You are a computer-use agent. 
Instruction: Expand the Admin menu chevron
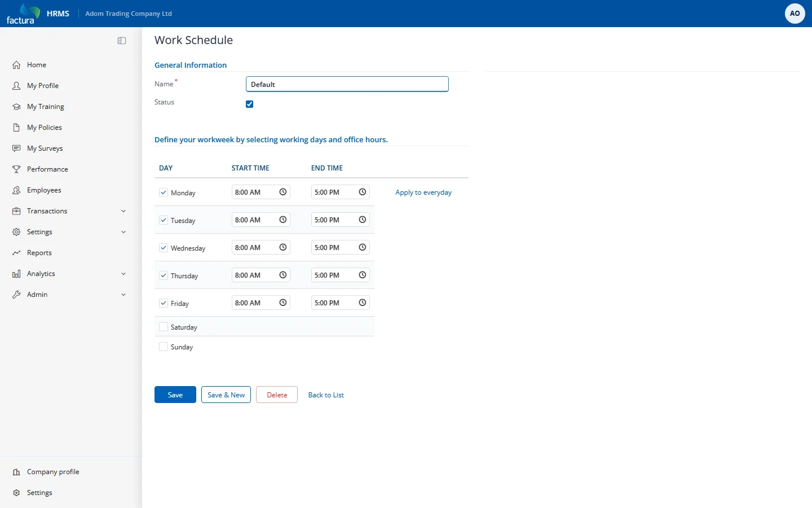click(123, 295)
